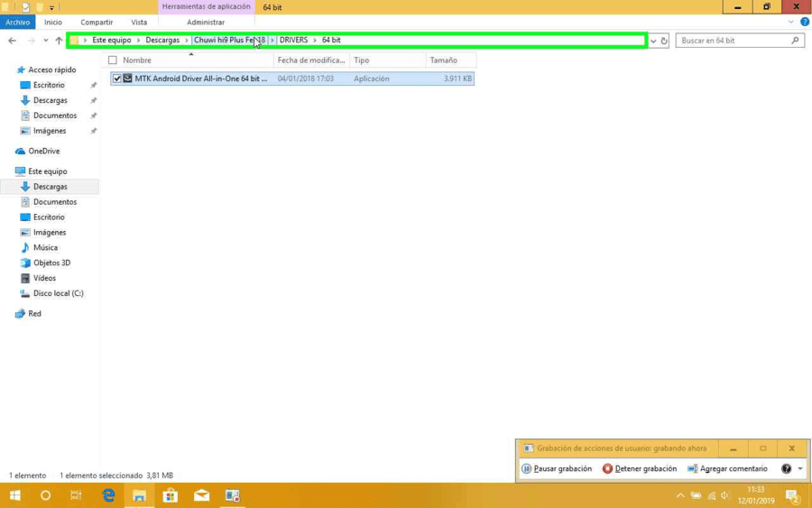The image size is (812, 508).
Task: Open the Compartir ribbon tab
Action: [97, 23]
